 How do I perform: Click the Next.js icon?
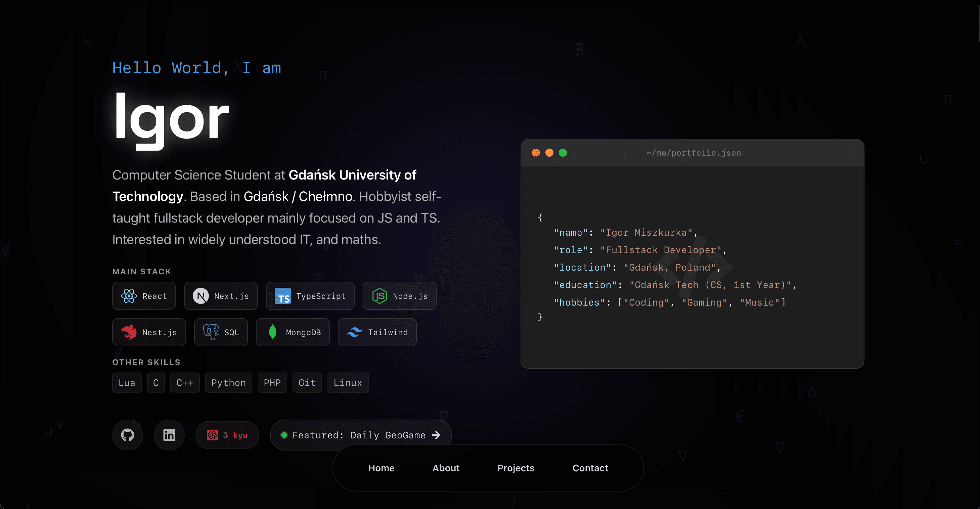(x=201, y=296)
